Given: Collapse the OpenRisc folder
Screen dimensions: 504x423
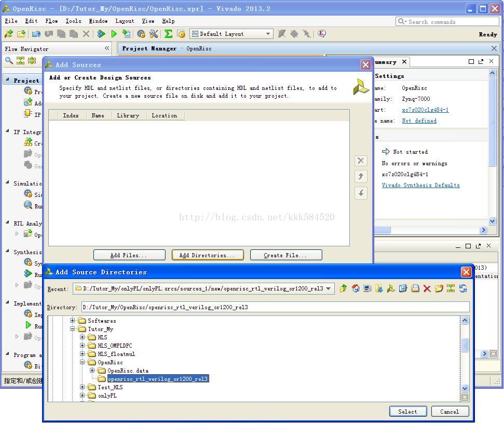Looking at the screenshot, I should click(x=83, y=362).
